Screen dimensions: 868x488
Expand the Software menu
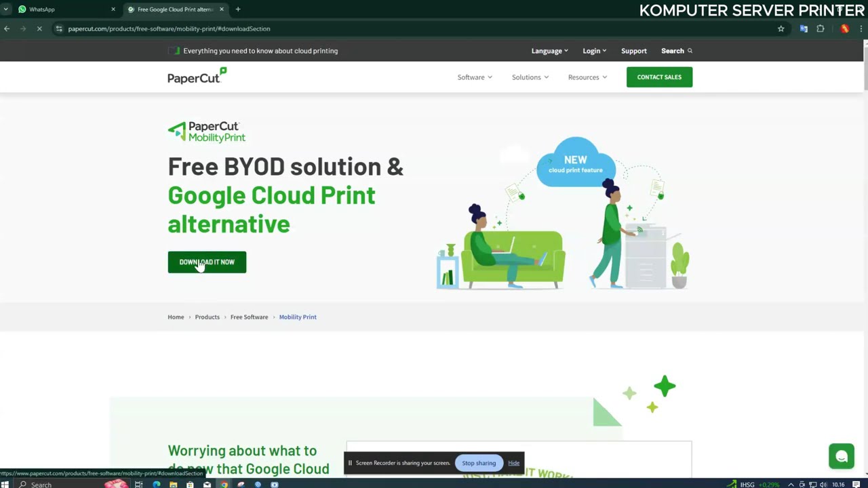tap(475, 77)
